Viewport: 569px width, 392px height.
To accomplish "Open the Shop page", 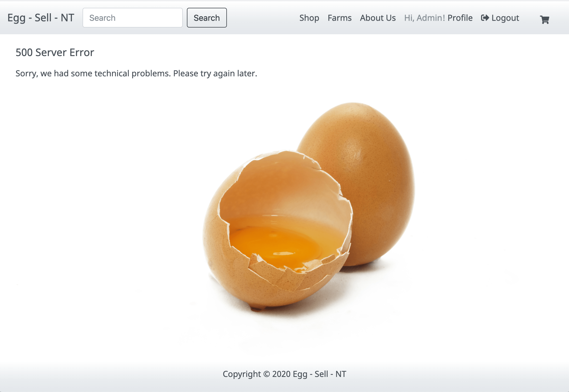I will point(309,18).
